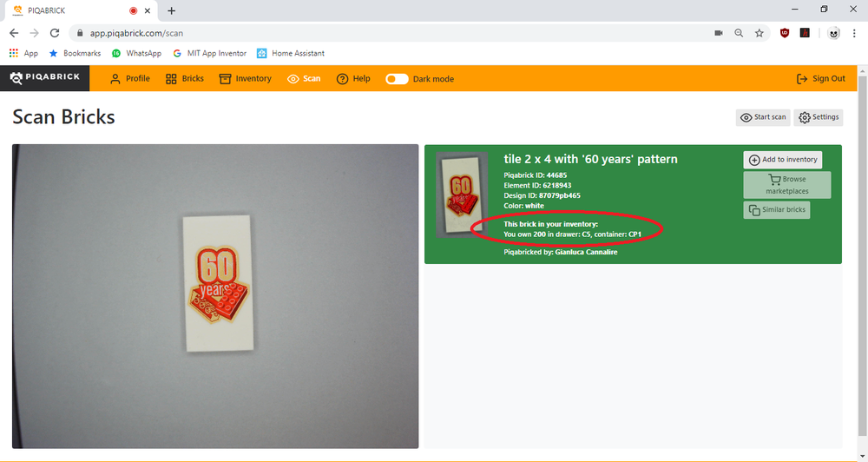Bookmark this page with the star icon
Viewport: 868px width, 462px height.
point(759,33)
